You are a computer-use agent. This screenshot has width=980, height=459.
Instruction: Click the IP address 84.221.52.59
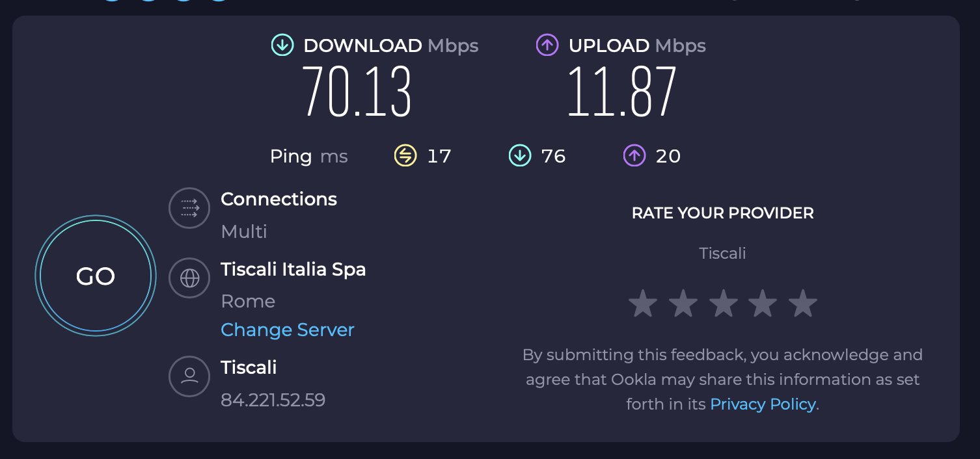[x=273, y=400]
